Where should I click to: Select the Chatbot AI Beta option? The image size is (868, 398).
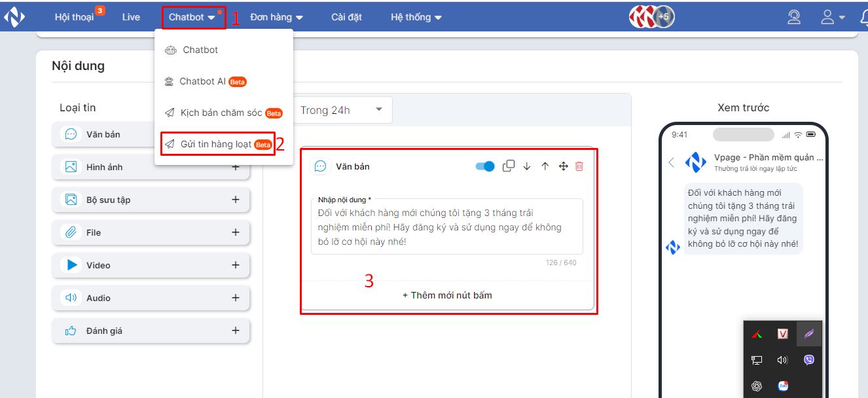[203, 82]
